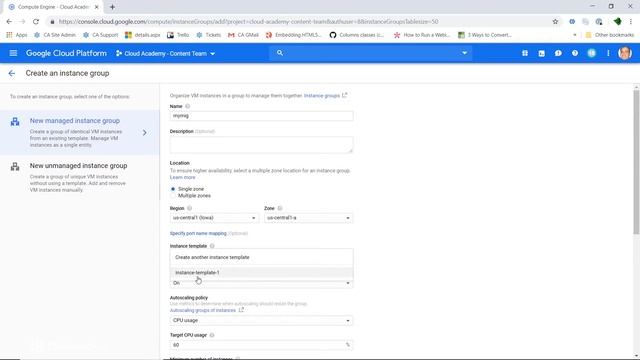
Task: Click the Target CPU usage help icon
Action: 212,335
